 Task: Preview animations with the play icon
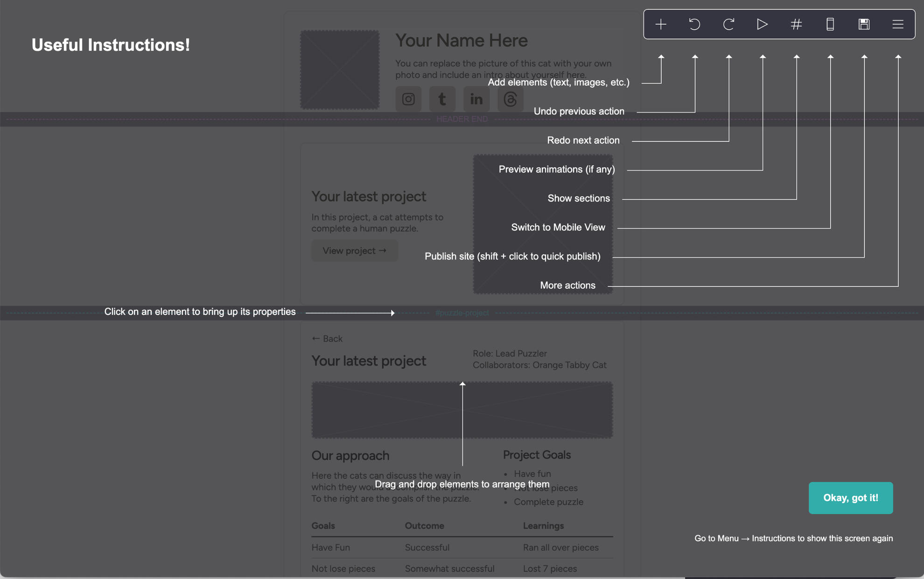[x=762, y=24]
